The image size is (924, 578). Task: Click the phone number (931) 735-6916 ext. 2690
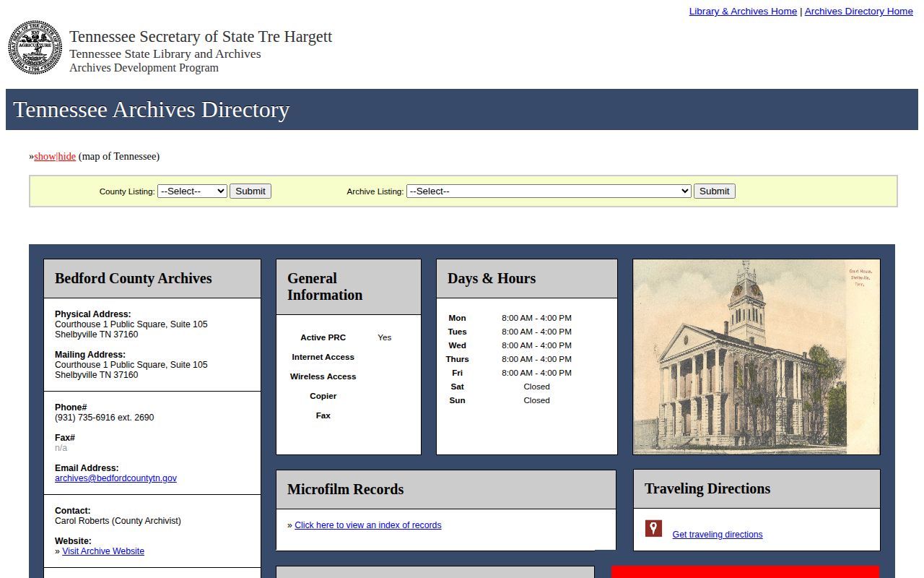pyautogui.click(x=105, y=418)
